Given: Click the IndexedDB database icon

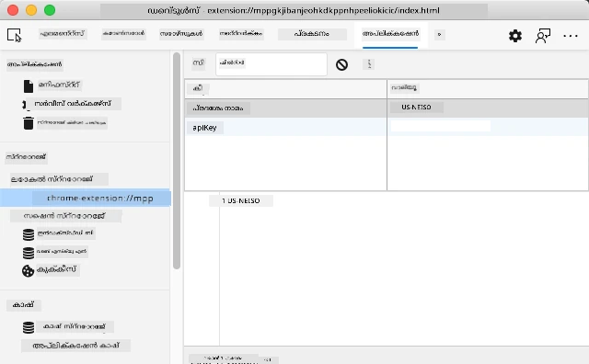Looking at the screenshot, I should tap(29, 234).
